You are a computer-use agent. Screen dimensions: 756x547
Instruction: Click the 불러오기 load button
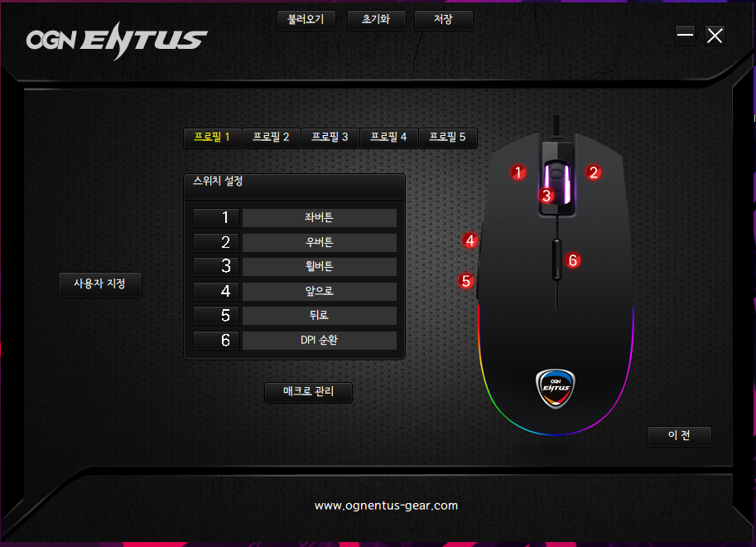pyautogui.click(x=306, y=20)
